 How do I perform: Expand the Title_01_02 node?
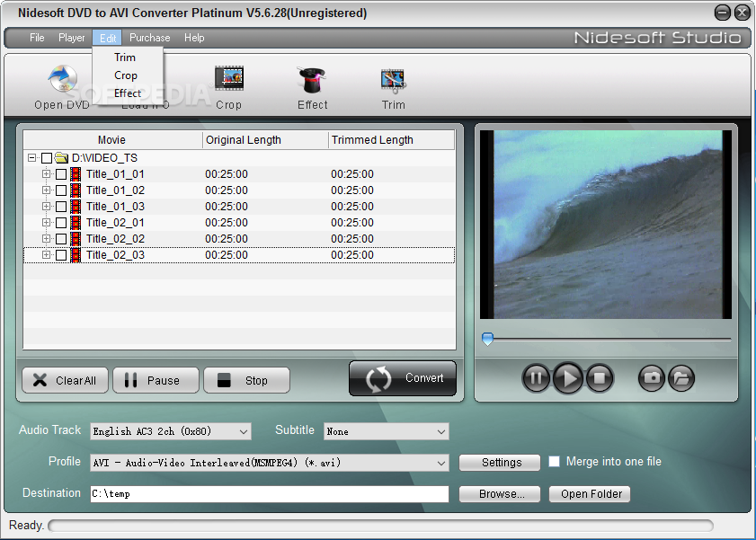click(46, 190)
